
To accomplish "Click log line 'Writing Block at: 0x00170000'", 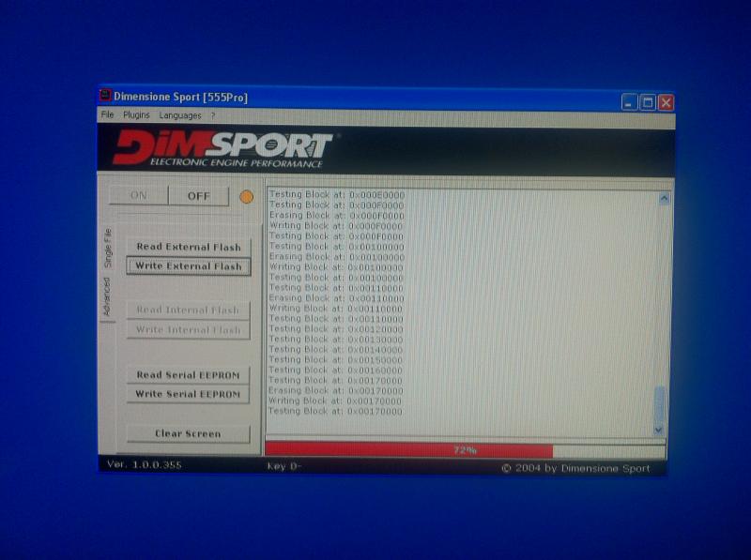I will tap(335, 401).
